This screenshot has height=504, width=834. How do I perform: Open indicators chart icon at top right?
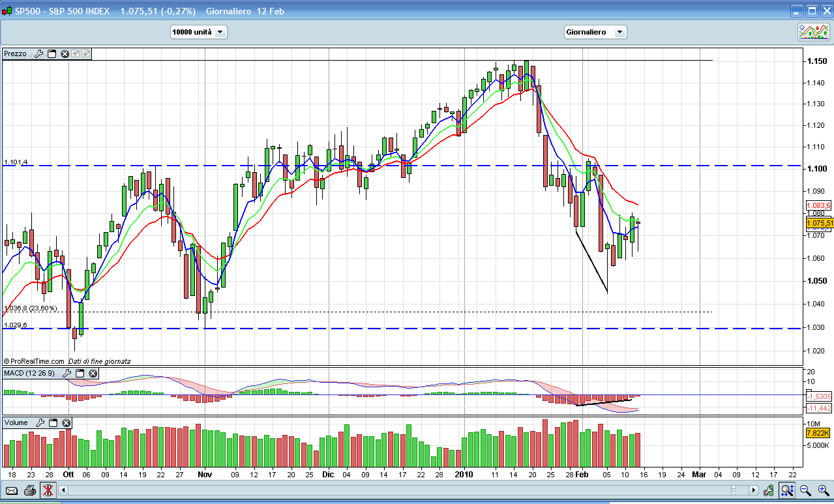pos(814,31)
